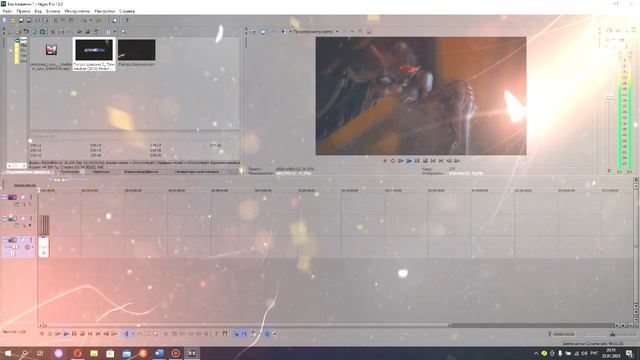Toggle external monitor preview icon

tap(263, 31)
